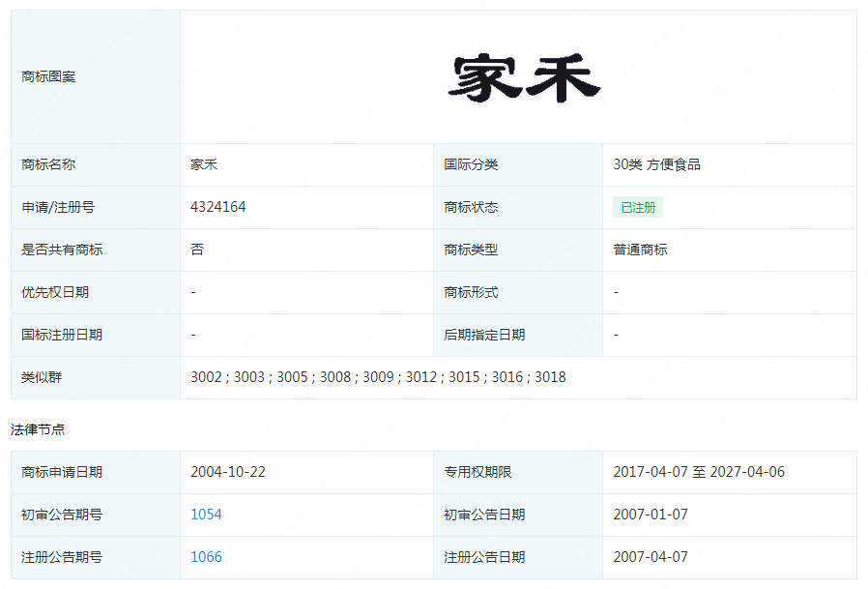The image size is (868, 589).
Task: Click the 商标名称 label
Action: [x=48, y=164]
